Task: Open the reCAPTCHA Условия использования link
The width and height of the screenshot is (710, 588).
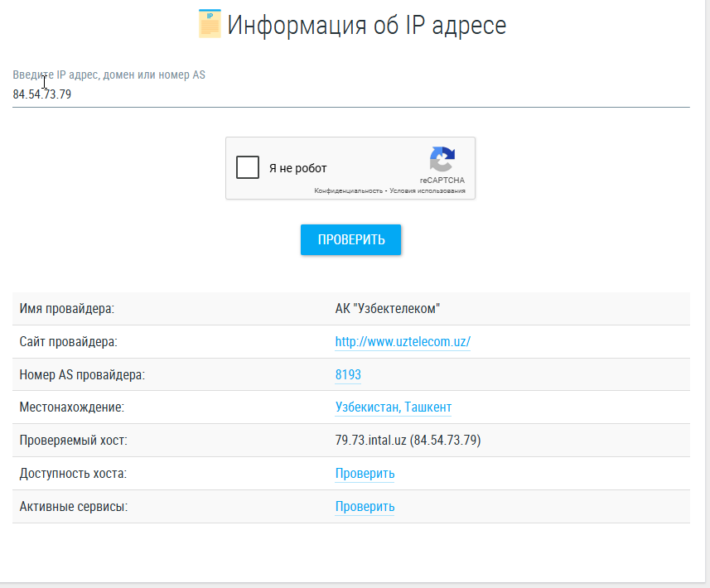Action: point(427,191)
